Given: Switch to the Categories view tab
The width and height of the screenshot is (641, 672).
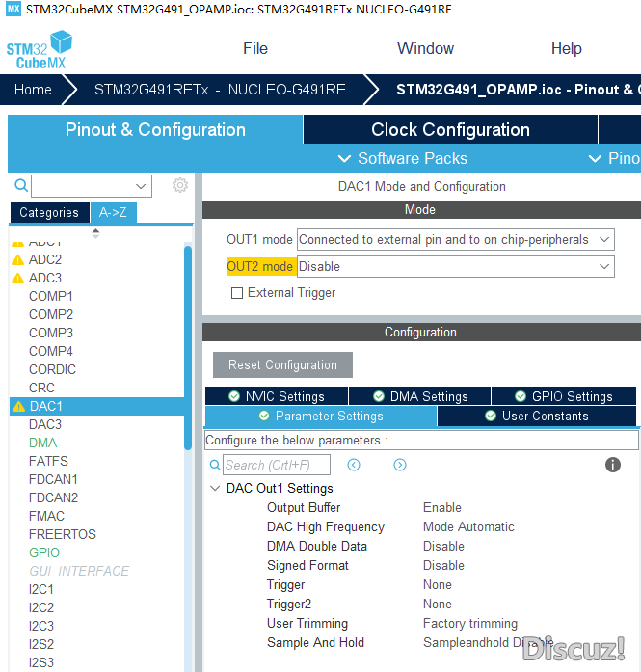Looking at the screenshot, I should tap(49, 212).
